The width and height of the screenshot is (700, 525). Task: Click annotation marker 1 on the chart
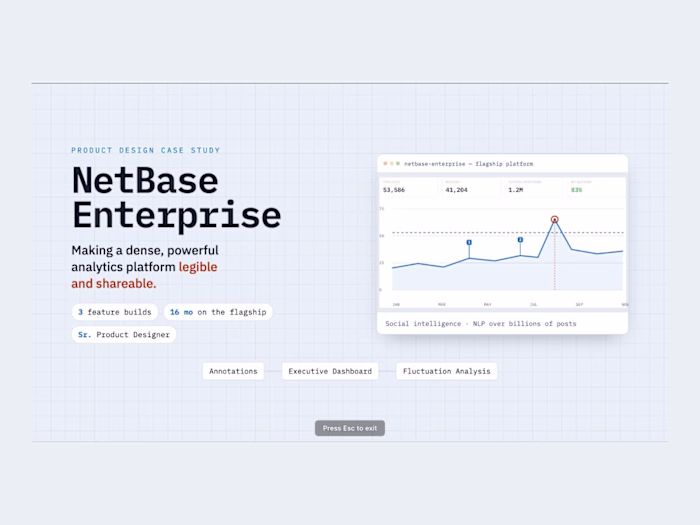tap(469, 242)
